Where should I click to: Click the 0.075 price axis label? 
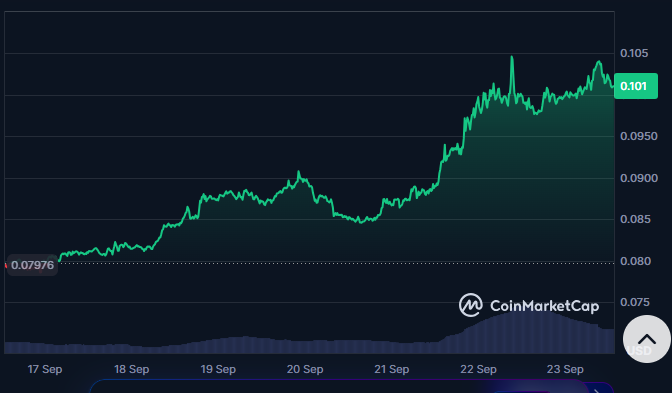point(635,303)
